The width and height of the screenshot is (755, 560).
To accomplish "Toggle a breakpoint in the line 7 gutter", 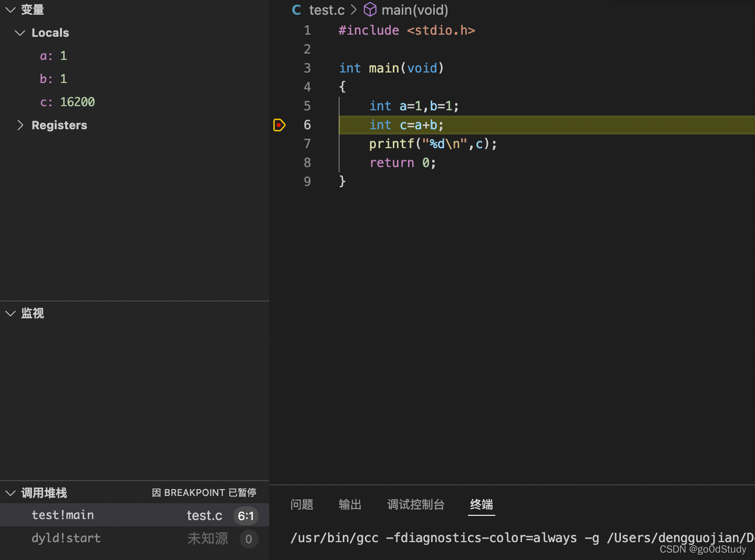I will point(279,143).
